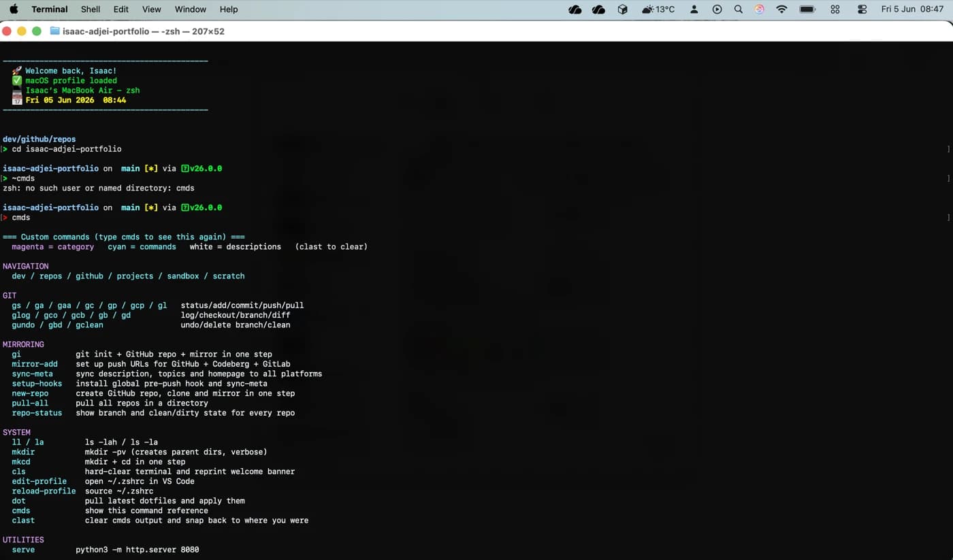Zoom the window using green button
953x560 pixels.
pyautogui.click(x=37, y=31)
